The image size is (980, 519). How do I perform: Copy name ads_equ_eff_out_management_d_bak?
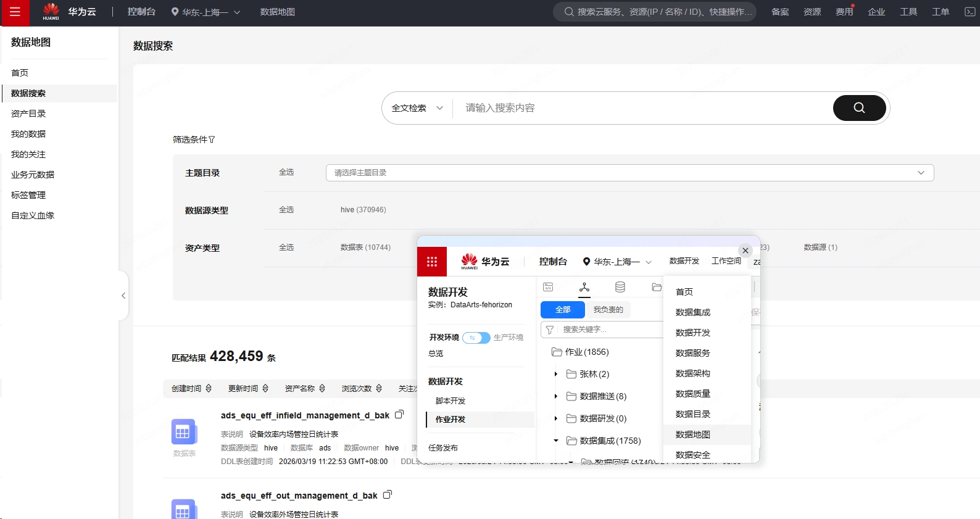(388, 495)
